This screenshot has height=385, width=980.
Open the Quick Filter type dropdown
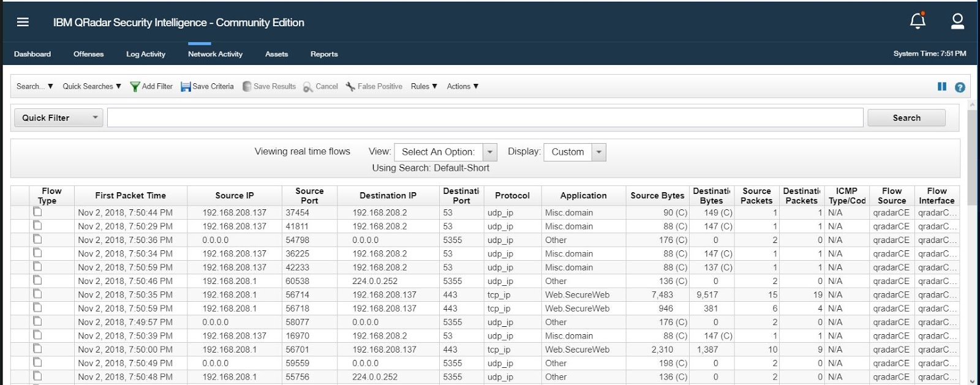pos(58,118)
